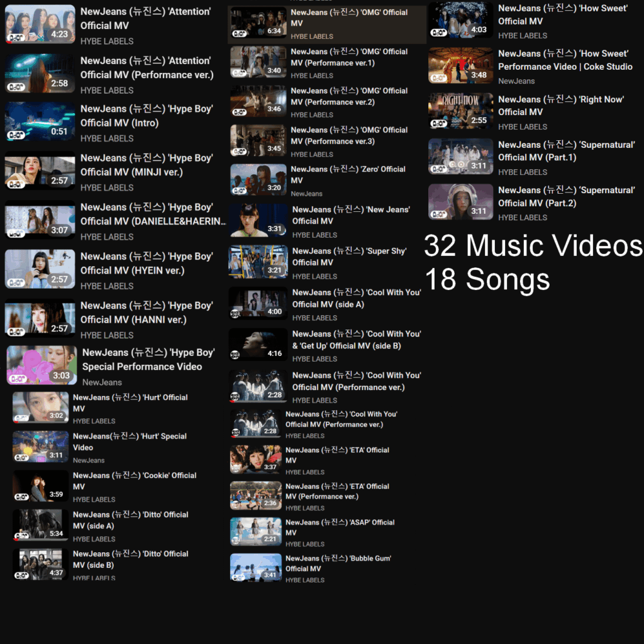Click the 'Hype Boy' Official MV (Intro) title
The image size is (644, 644).
click(x=147, y=116)
